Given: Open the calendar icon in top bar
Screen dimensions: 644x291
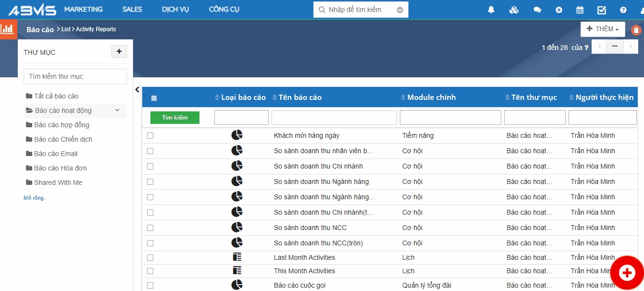Looking at the screenshot, I should click(580, 10).
